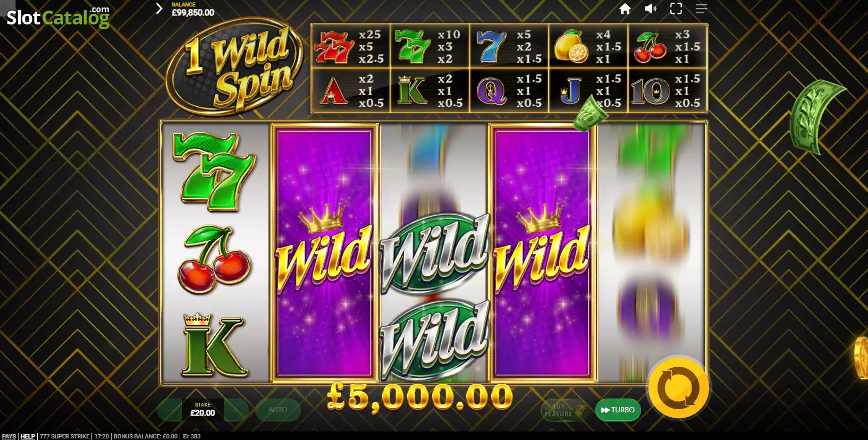Viewport: 868px width, 440px height.
Task: Increase the stake with plus
Action: pyautogui.click(x=236, y=410)
